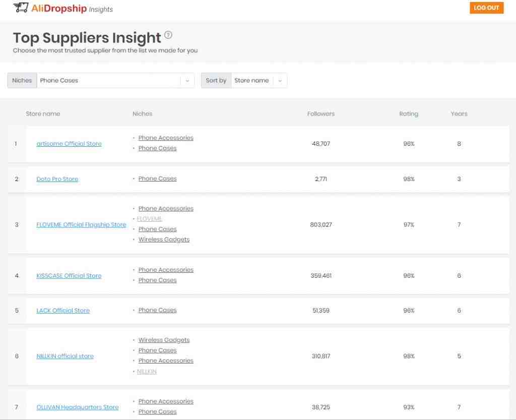Visit FLOVEME Official Flagship Store
Image resolution: width=516 pixels, height=420 pixels.
click(81, 224)
